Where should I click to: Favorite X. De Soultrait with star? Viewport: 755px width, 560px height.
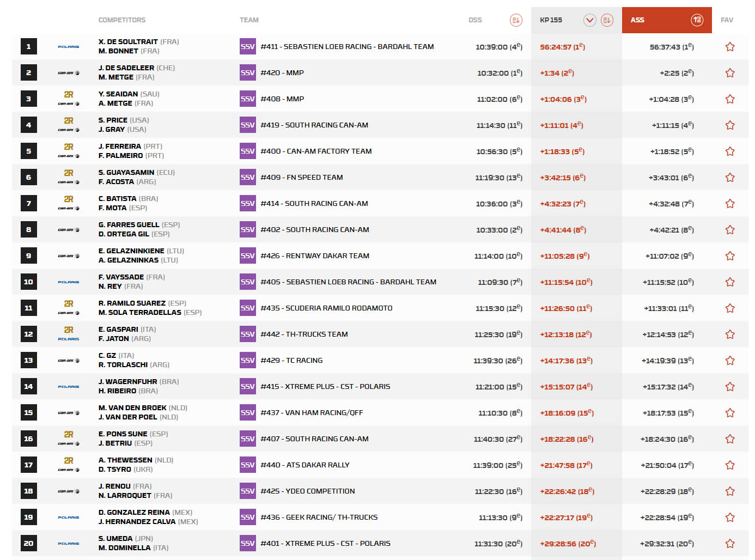[x=730, y=47]
